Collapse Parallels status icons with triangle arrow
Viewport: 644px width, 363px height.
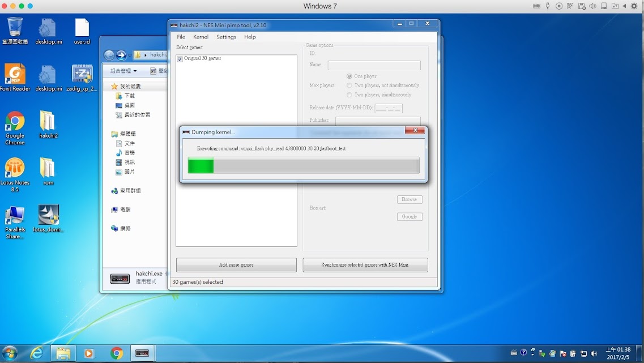(624, 6)
